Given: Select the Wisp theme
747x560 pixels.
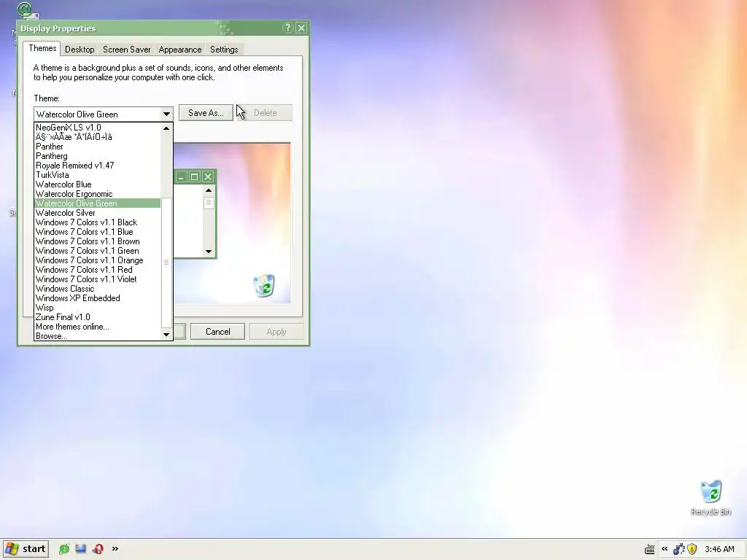Looking at the screenshot, I should point(98,308).
